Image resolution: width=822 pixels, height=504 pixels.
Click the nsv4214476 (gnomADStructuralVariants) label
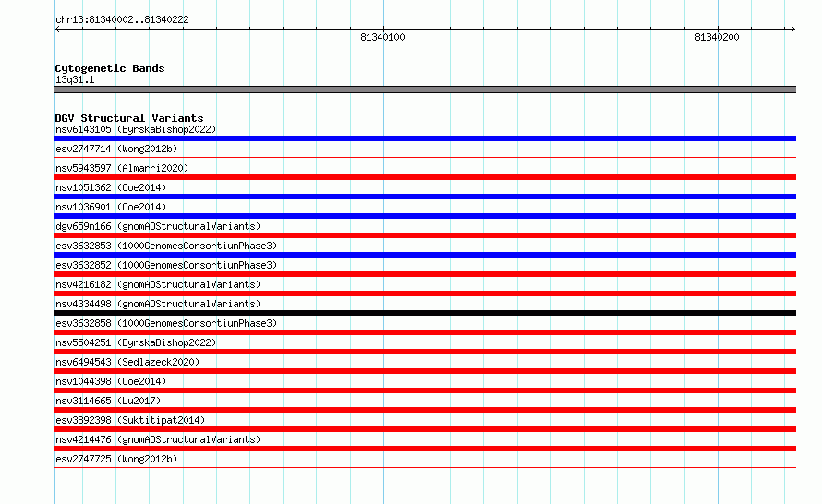(158, 439)
